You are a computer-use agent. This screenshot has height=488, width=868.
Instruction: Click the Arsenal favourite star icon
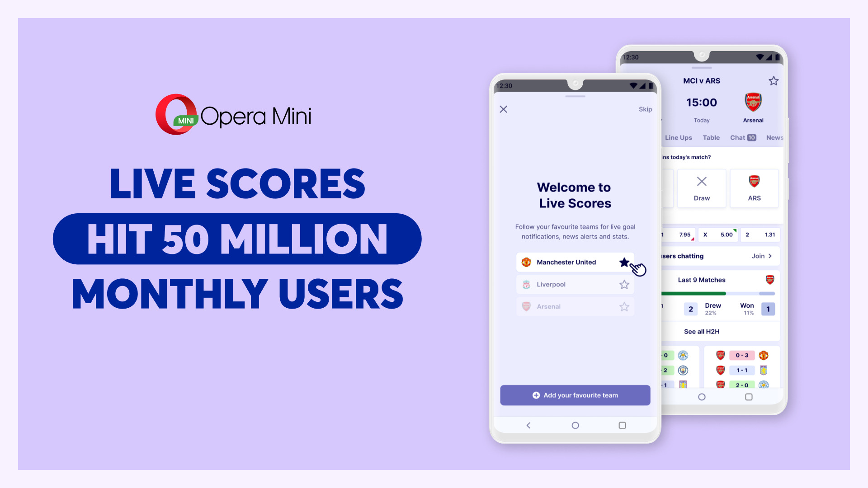coord(625,306)
